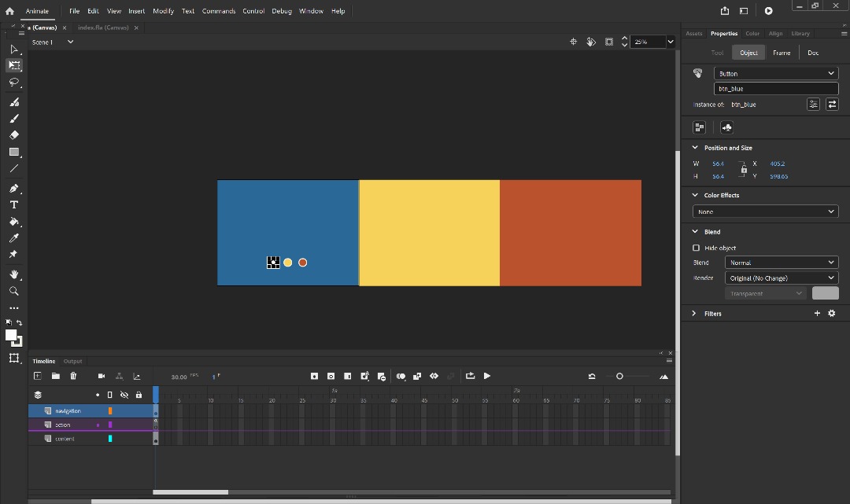Image resolution: width=850 pixels, height=504 pixels.
Task: Enable the Hide object checkbox
Action: click(x=696, y=248)
